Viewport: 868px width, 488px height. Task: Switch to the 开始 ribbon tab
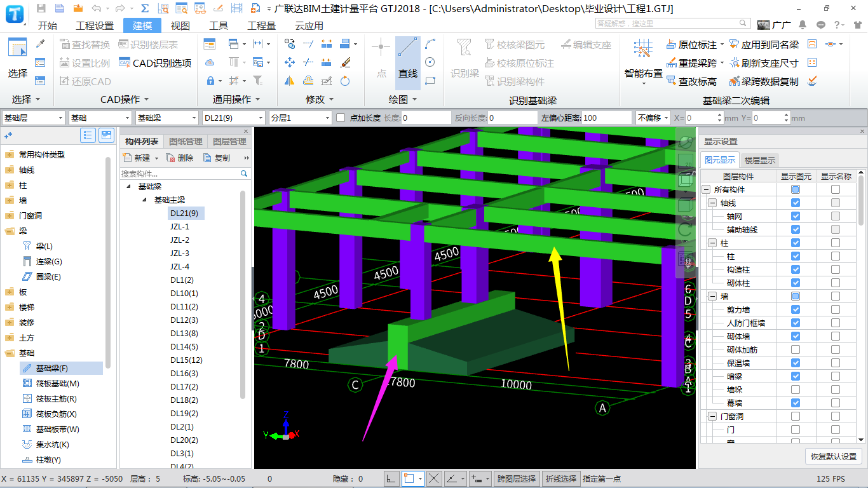[48, 25]
